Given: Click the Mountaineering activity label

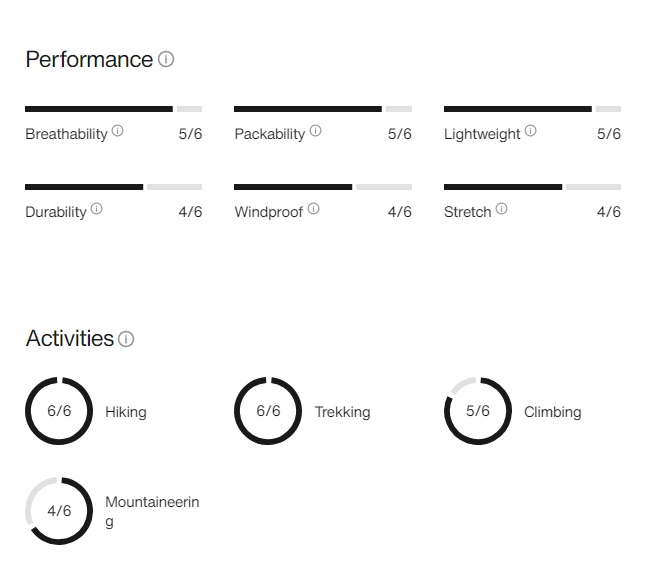Looking at the screenshot, I should [152, 511].
